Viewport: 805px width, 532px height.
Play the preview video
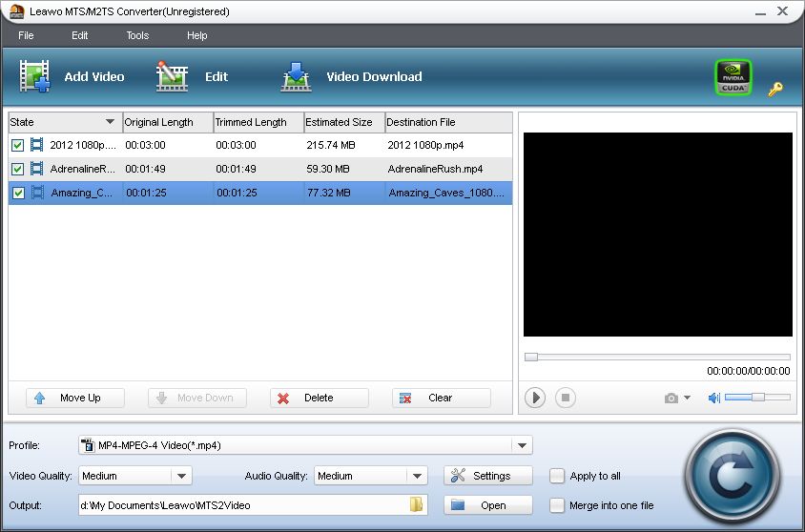click(535, 398)
